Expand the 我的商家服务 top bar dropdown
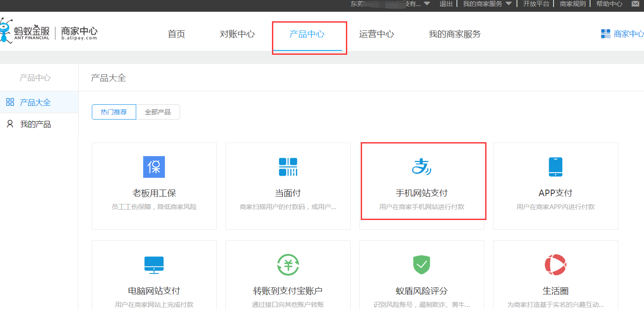This screenshot has width=644, height=310. (508, 4)
